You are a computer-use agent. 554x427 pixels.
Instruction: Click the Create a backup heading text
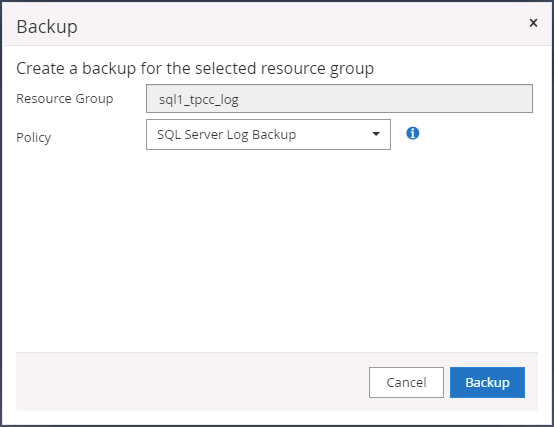click(195, 69)
